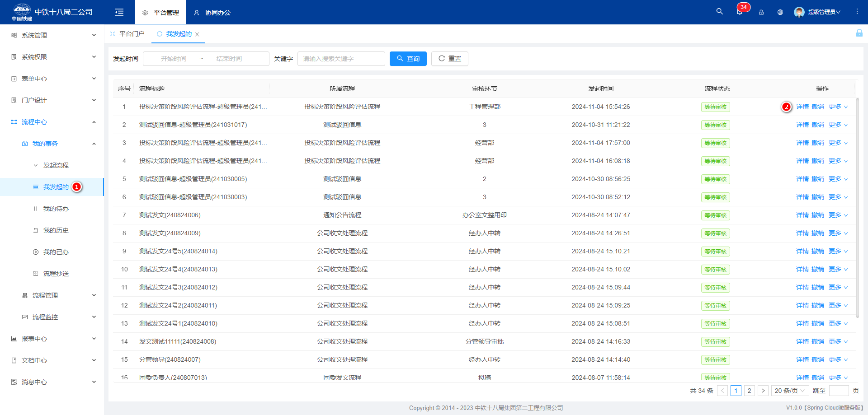The width and height of the screenshot is (868, 415).
Task: Expand the 流程管理 submenu chevron
Action: click(94, 295)
